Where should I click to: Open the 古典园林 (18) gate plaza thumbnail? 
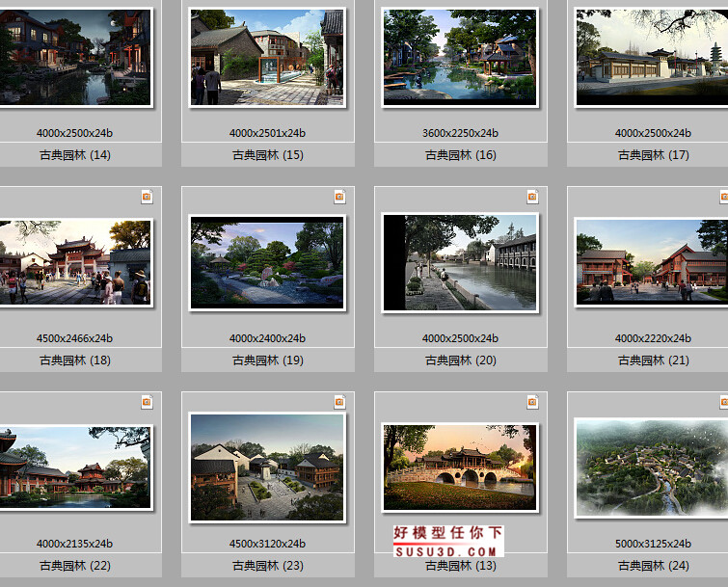click(x=75, y=262)
